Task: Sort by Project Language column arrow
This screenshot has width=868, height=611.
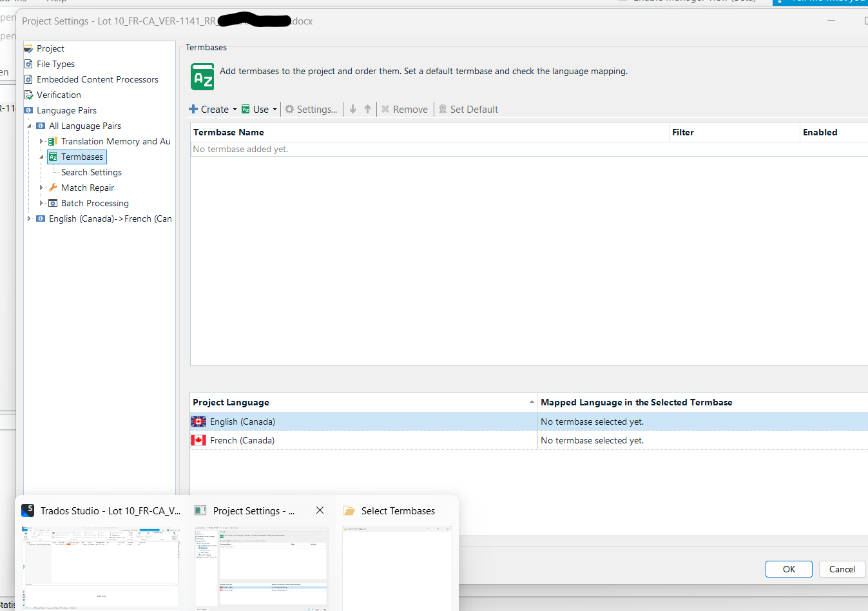Action: point(532,402)
